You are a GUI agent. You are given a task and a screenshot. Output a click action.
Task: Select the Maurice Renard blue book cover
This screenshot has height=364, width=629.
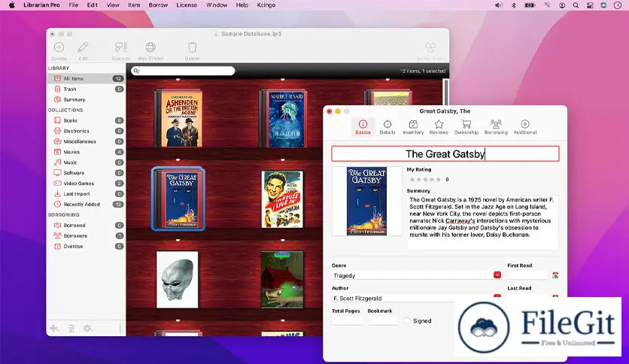284,119
